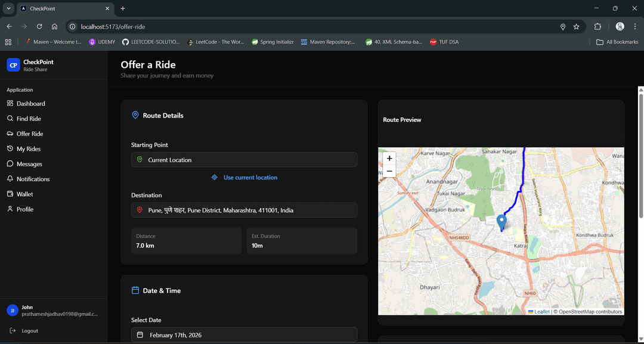Click the Destination input field

tap(244, 210)
